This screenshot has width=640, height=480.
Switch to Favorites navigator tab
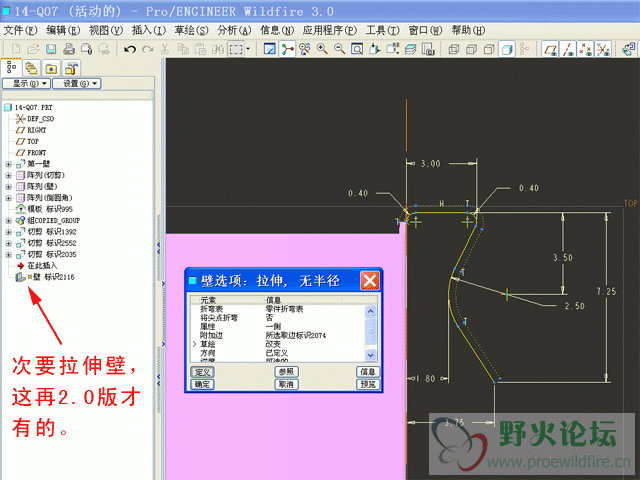[x=51, y=68]
